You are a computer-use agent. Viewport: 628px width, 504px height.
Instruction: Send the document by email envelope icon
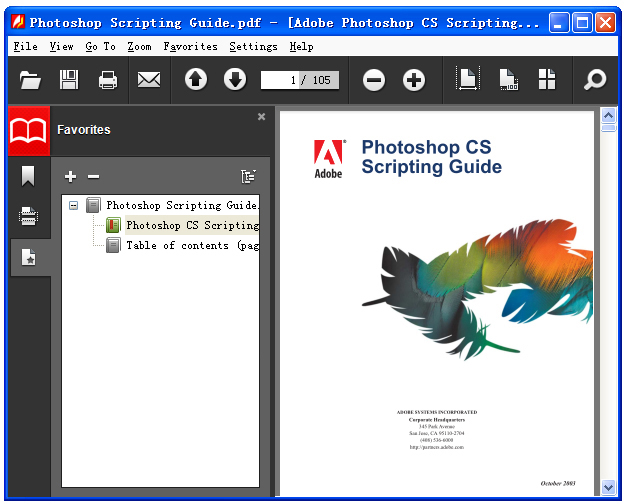pyautogui.click(x=149, y=80)
